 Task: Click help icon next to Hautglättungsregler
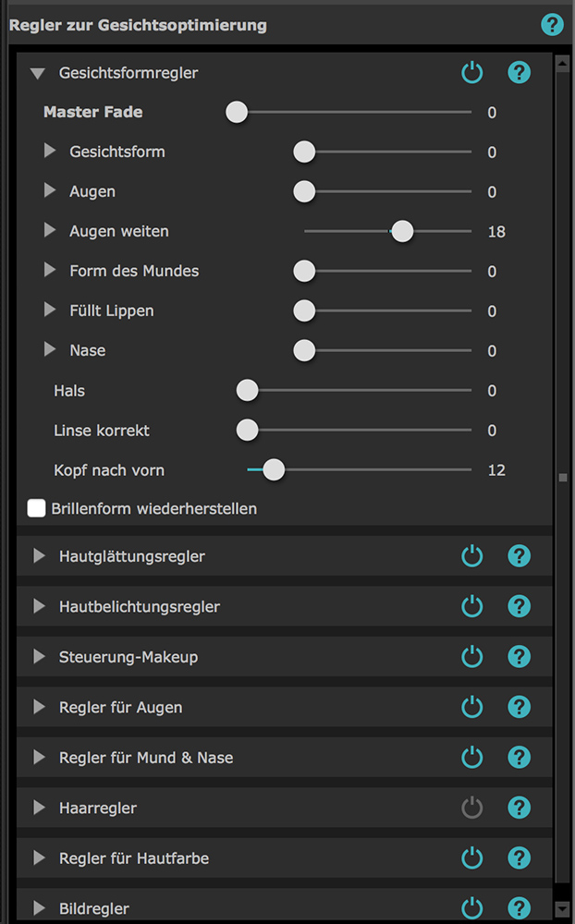(x=519, y=555)
